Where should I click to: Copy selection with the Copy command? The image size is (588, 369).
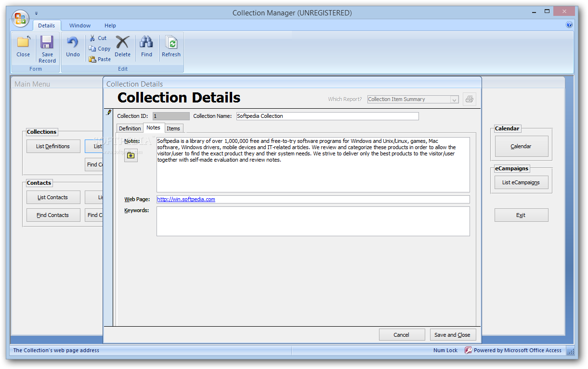click(x=100, y=49)
